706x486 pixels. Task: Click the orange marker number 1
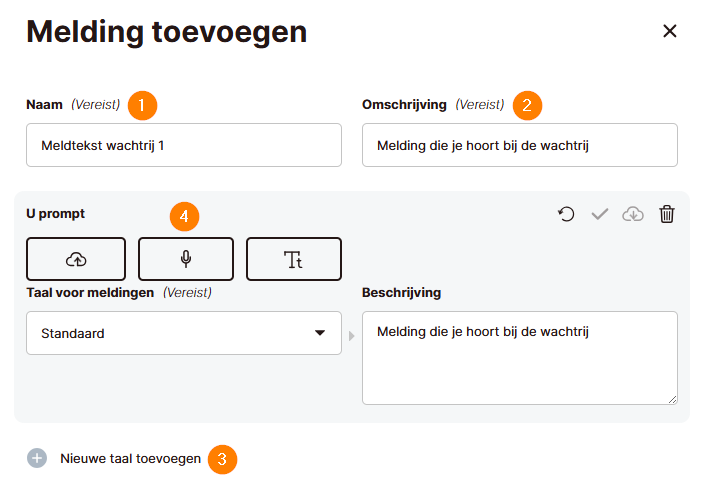(x=144, y=104)
